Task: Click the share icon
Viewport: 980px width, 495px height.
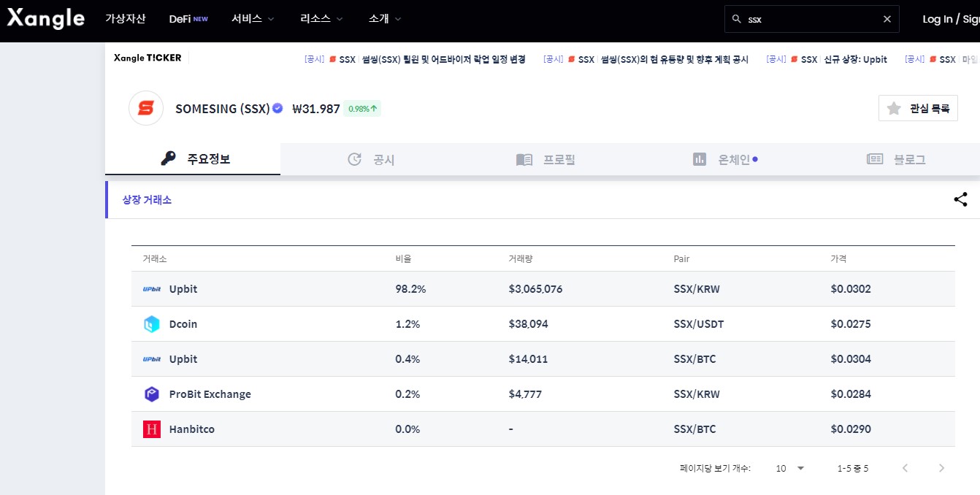Action: [960, 199]
